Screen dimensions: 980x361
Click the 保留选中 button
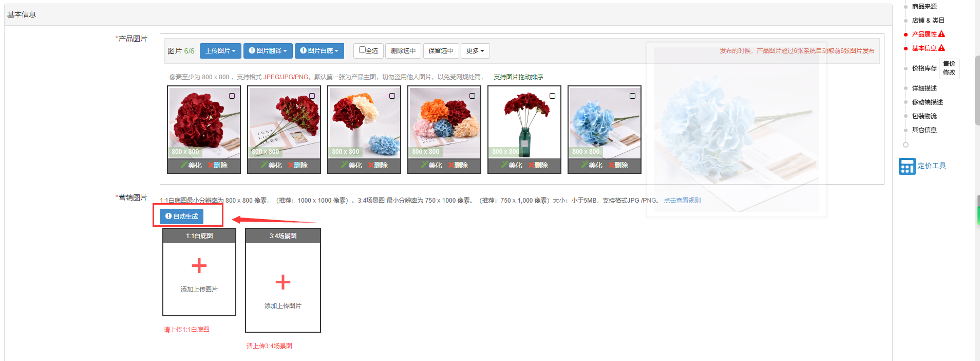click(x=441, y=51)
